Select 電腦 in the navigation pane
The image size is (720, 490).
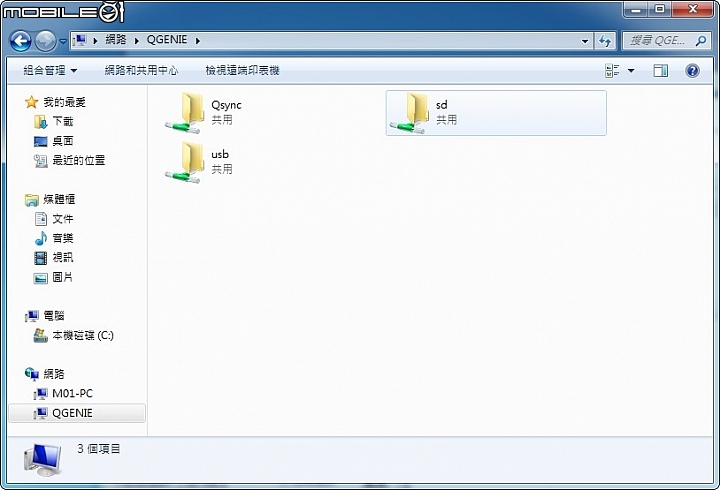[x=54, y=315]
